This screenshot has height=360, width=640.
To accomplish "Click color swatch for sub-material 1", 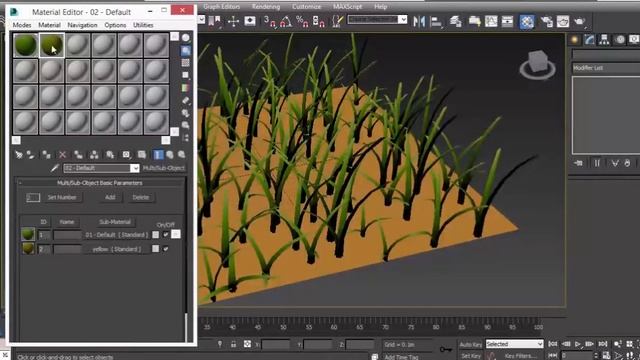I will point(156,235).
